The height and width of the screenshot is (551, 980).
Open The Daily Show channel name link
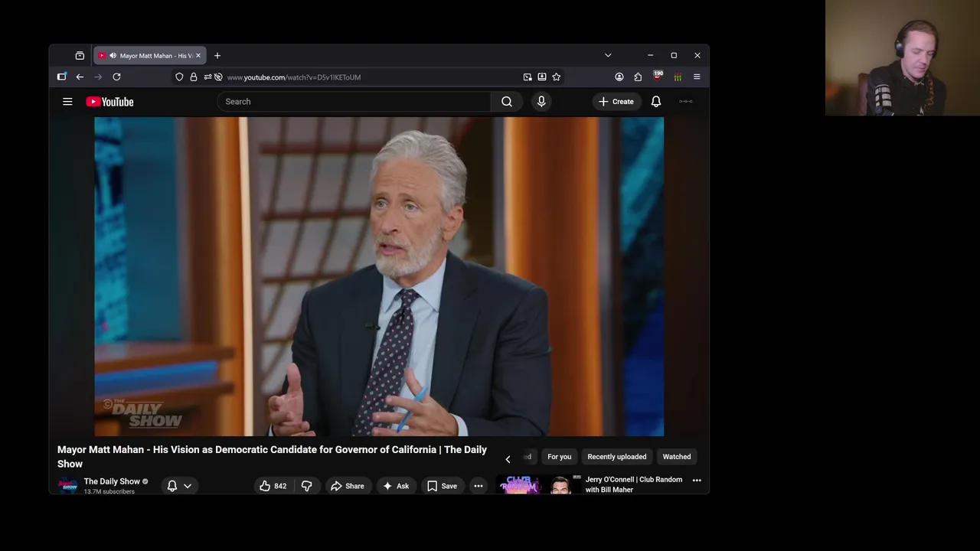(x=112, y=481)
